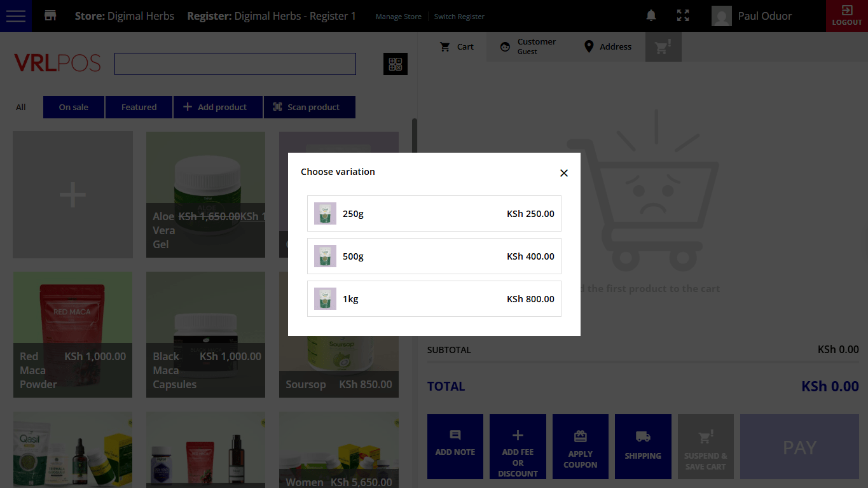Click the Switch Register link
868x488 pixels.
coord(459,17)
